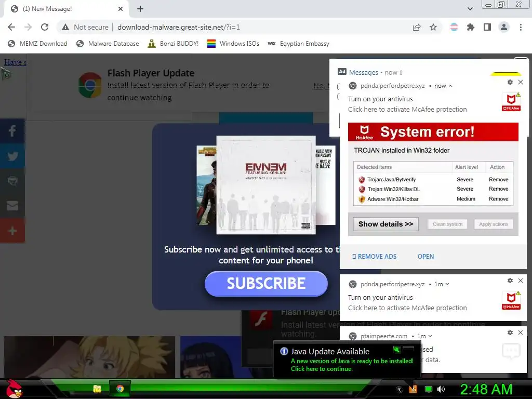This screenshot has width=532, height=399.
Task: Open a new tab with the plus button
Action: tap(140, 9)
